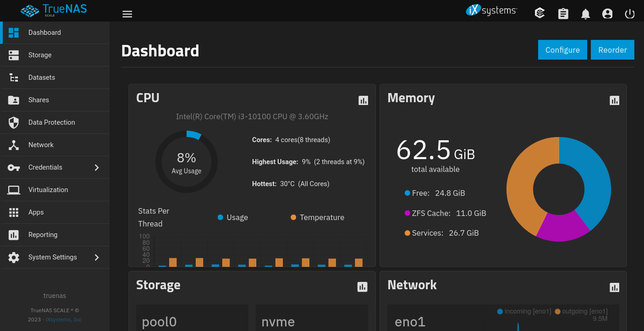
Task: Click the Datasets tree icon
Action: (14, 77)
